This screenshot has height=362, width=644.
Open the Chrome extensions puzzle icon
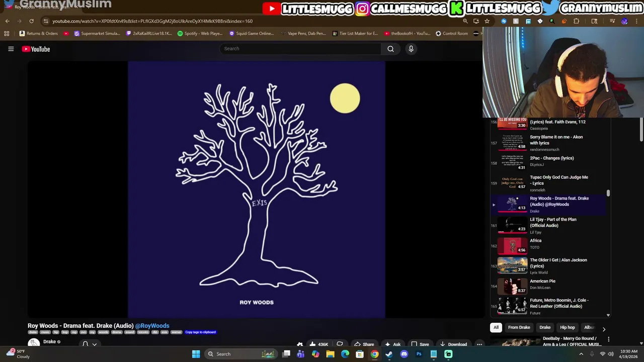click(x=576, y=21)
